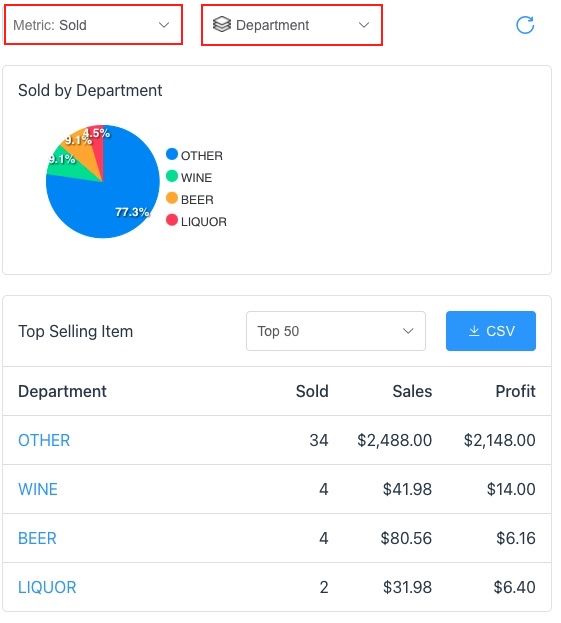Viewport: 561px width, 623px height.
Task: Toggle the OTHER legend blue dot
Action: pyautogui.click(x=172, y=154)
